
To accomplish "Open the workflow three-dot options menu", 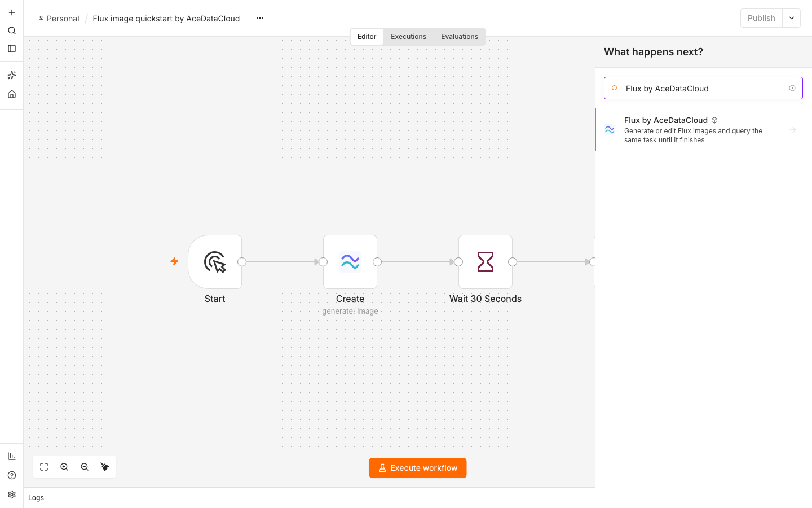I will (260, 18).
